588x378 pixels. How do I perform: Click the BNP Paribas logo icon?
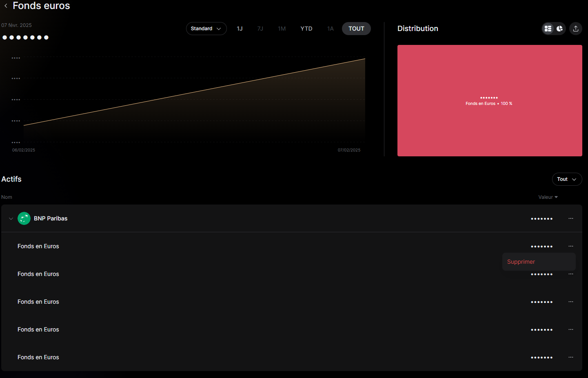(24, 218)
